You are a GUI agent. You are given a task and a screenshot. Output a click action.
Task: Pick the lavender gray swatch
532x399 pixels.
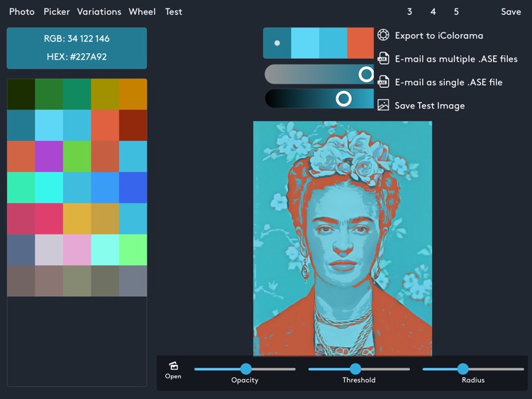point(49,250)
